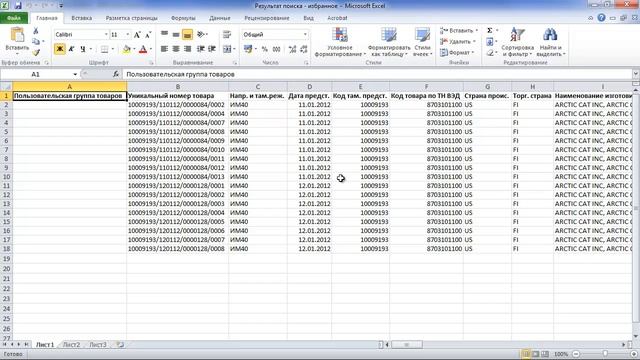The height and width of the screenshot is (360, 640).
Task: Click the Format (Формат) cells button
Action: pos(457,53)
